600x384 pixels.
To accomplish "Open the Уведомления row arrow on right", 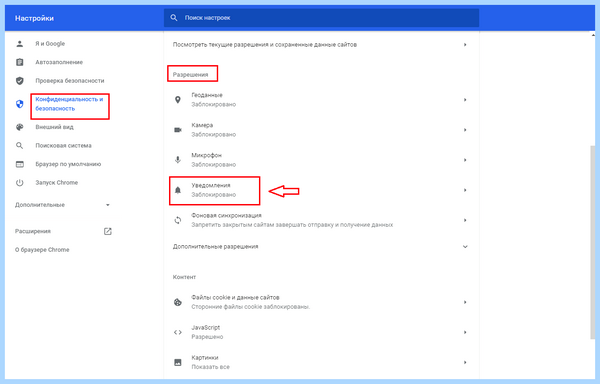I will click(465, 190).
